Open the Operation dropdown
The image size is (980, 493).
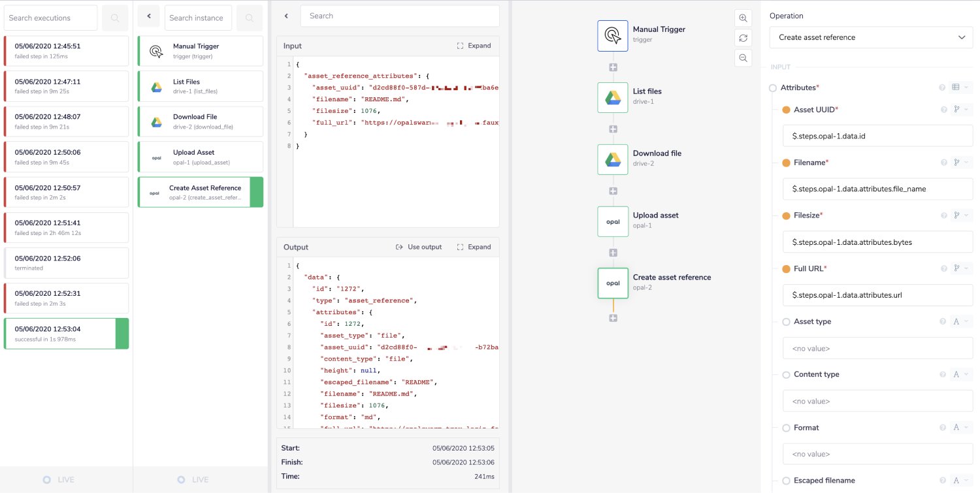tap(871, 37)
